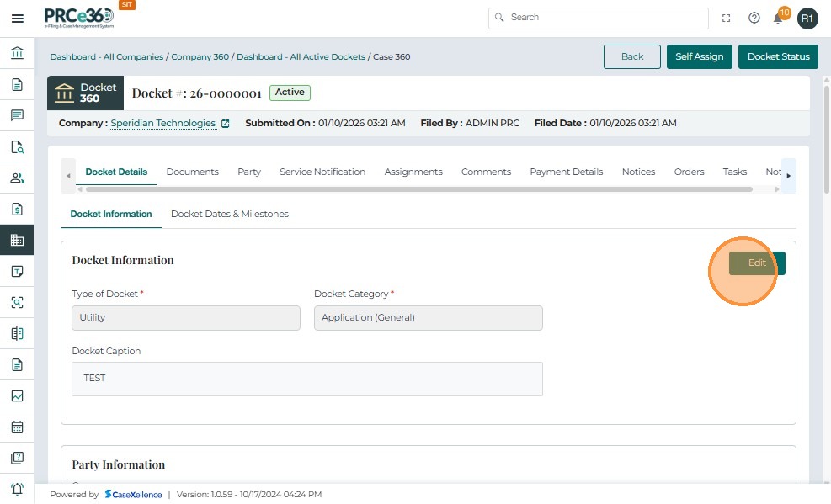The width and height of the screenshot is (831, 504).
Task: Click the Self Assign button
Action: 699,56
